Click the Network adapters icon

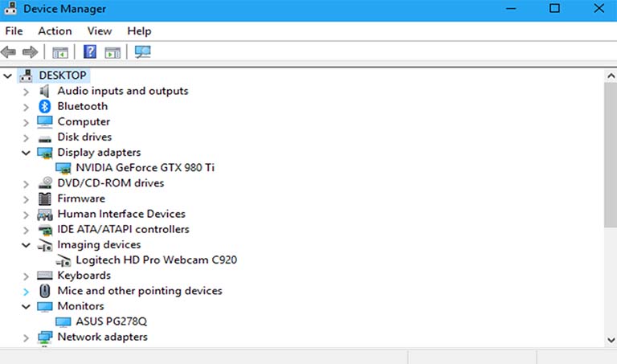coord(45,337)
